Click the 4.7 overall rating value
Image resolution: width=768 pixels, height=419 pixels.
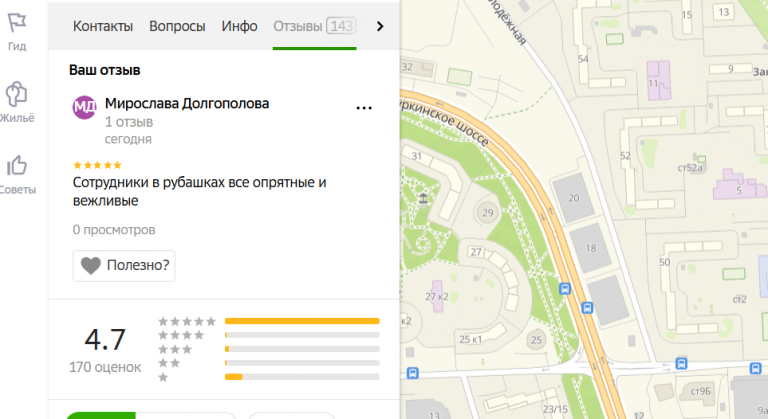pos(105,340)
